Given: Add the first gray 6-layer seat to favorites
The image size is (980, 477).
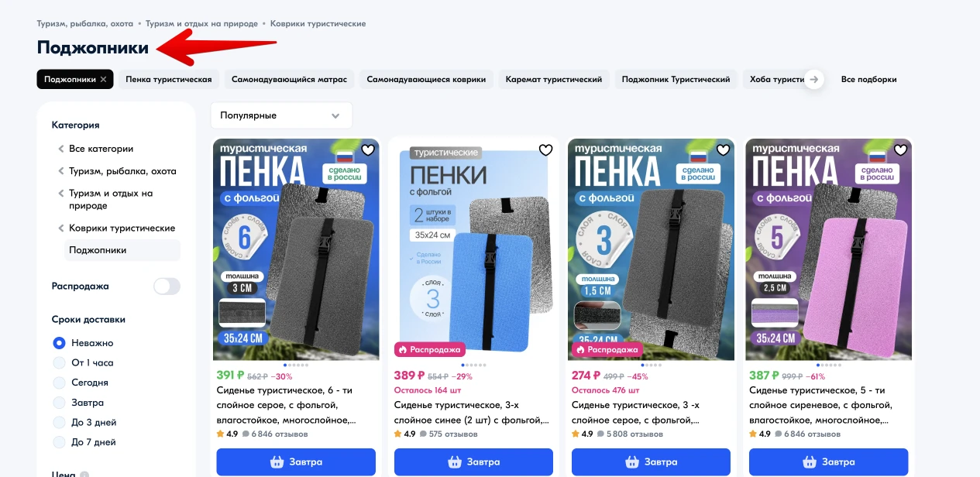Looking at the screenshot, I should (x=368, y=149).
